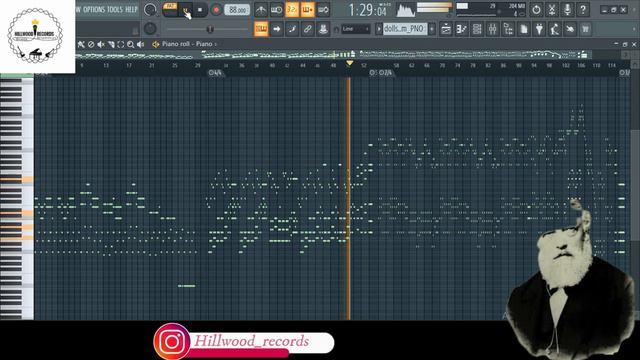Screen dimensions: 640x360
Task: Select the piano roll slice tool
Action: [111, 44]
